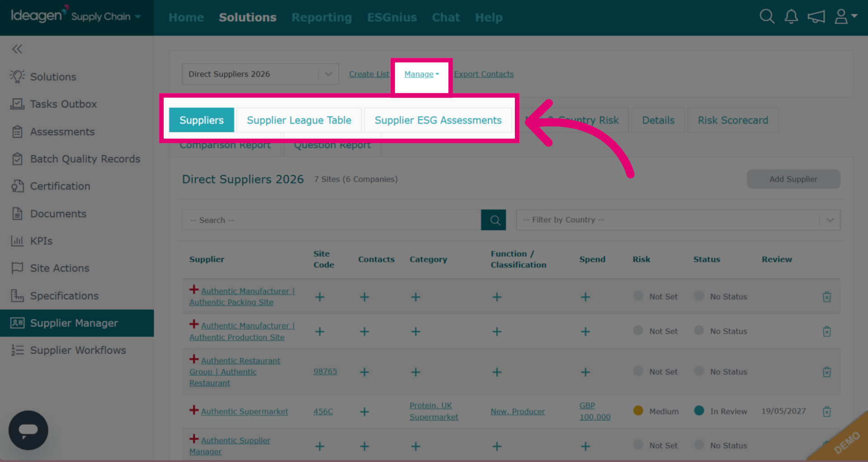The height and width of the screenshot is (462, 868).
Task: Open GBP 100,000 spend link
Action: pos(595,411)
